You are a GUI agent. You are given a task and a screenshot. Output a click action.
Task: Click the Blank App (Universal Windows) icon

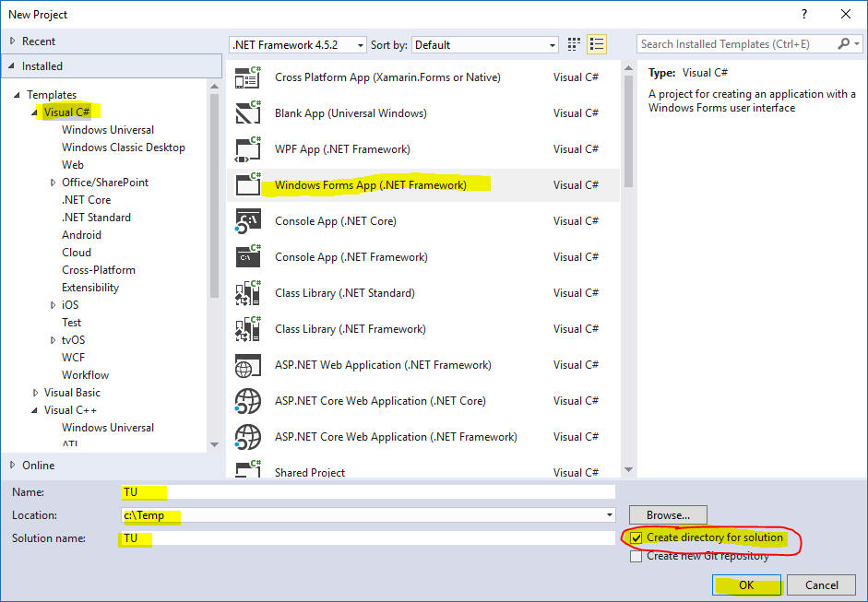click(248, 113)
